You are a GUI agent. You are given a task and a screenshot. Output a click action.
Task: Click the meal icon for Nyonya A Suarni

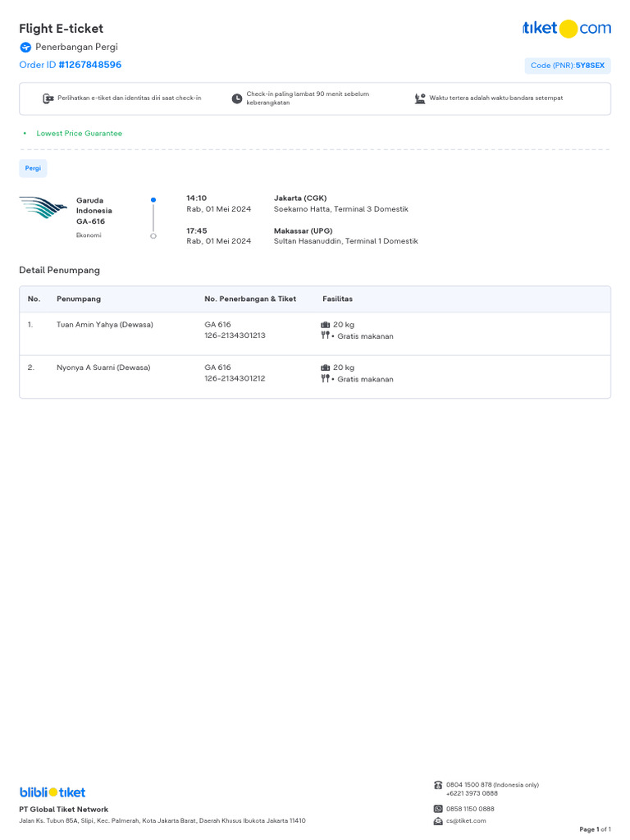click(x=326, y=379)
